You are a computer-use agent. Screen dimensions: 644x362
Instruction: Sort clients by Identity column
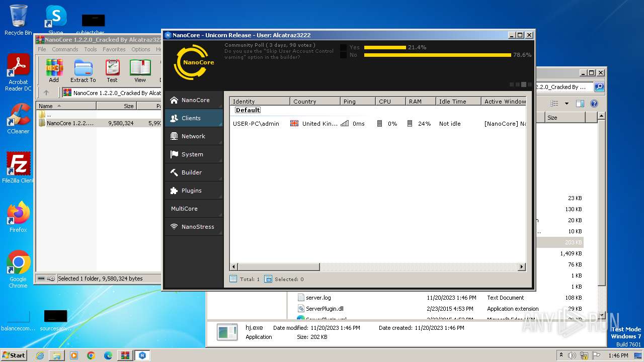point(260,102)
